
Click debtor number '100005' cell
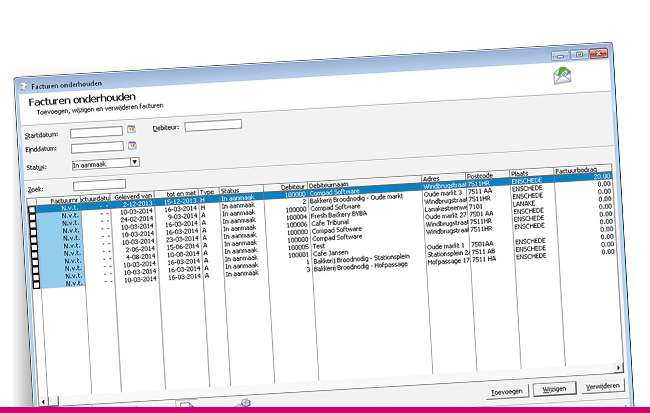[x=298, y=247]
